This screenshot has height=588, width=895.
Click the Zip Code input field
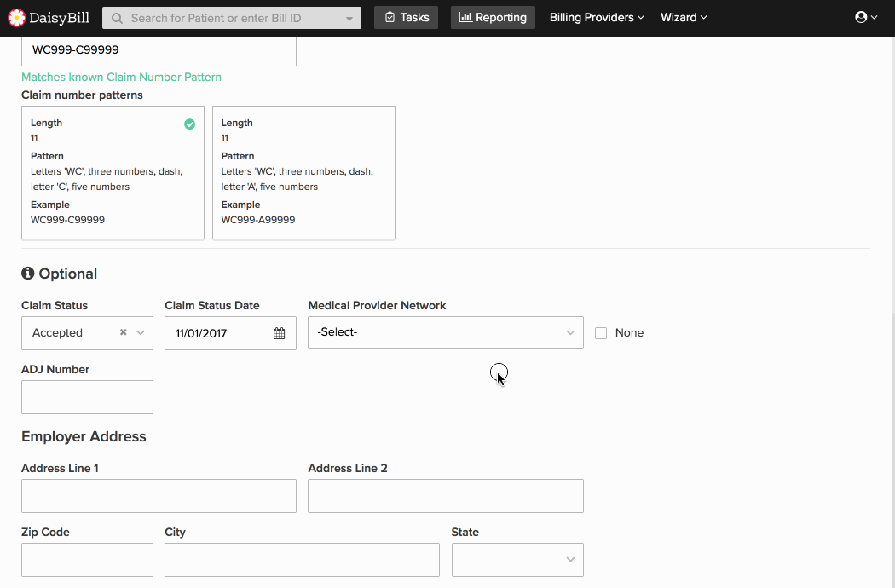click(87, 560)
